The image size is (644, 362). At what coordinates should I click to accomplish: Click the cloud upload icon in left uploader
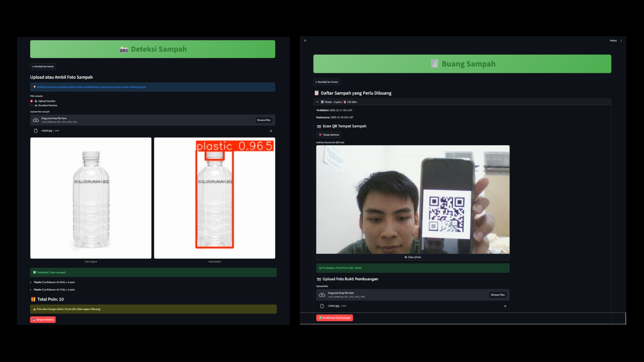point(36,120)
